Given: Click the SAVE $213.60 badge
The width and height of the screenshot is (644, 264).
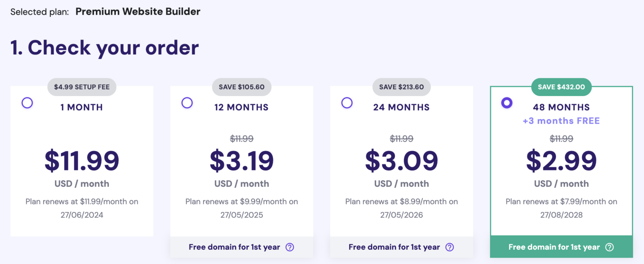Looking at the screenshot, I should (401, 87).
